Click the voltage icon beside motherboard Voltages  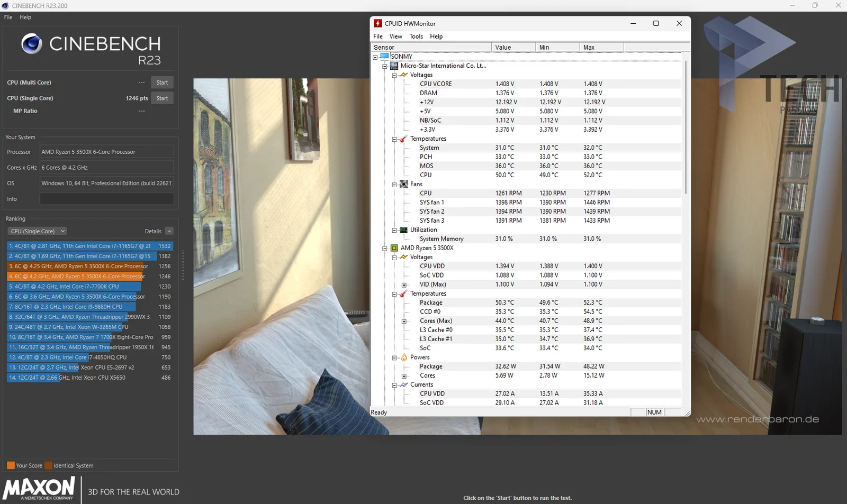pyautogui.click(x=403, y=75)
